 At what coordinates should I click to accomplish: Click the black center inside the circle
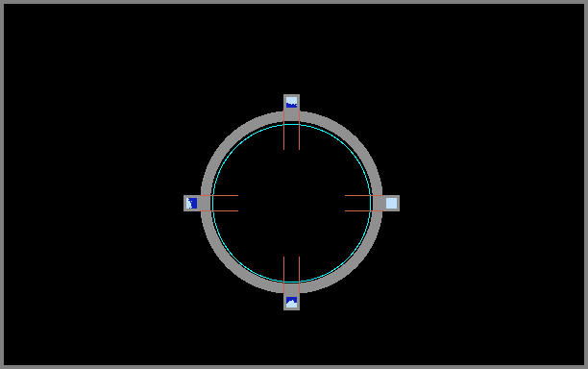(x=291, y=204)
